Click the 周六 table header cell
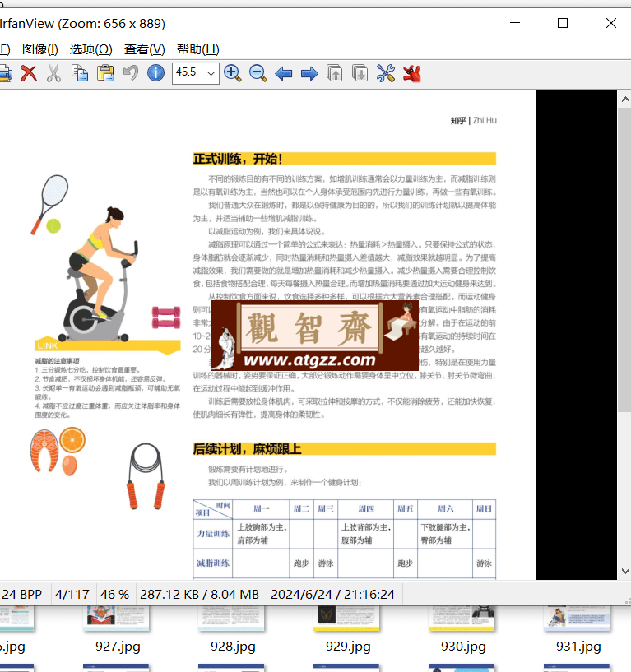 coord(445,508)
